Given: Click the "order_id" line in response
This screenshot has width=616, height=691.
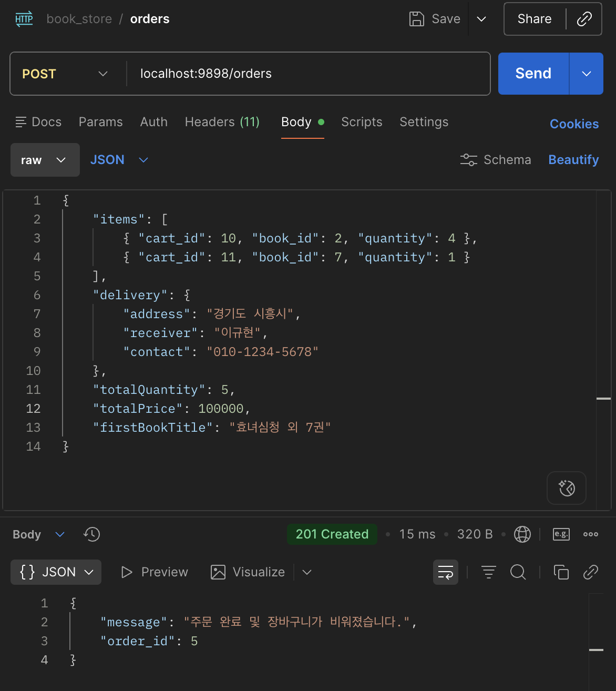Looking at the screenshot, I should pyautogui.click(x=149, y=641).
